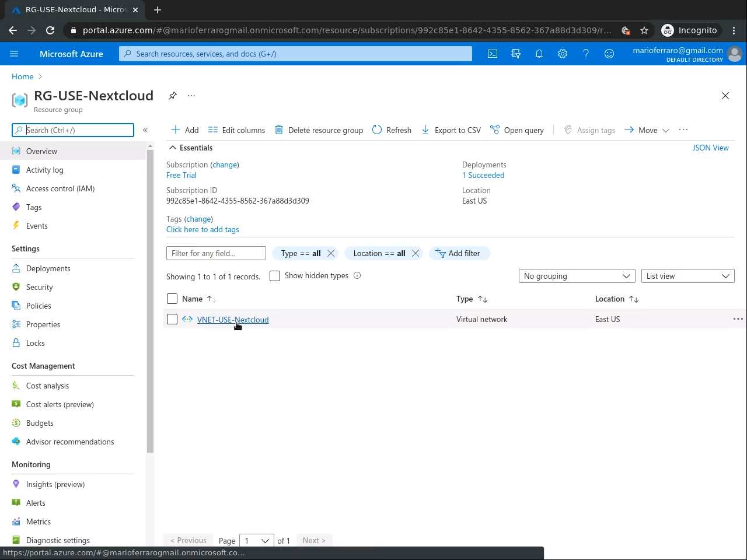Click Edit columns
Screen dimensions: 747x560
(x=236, y=130)
